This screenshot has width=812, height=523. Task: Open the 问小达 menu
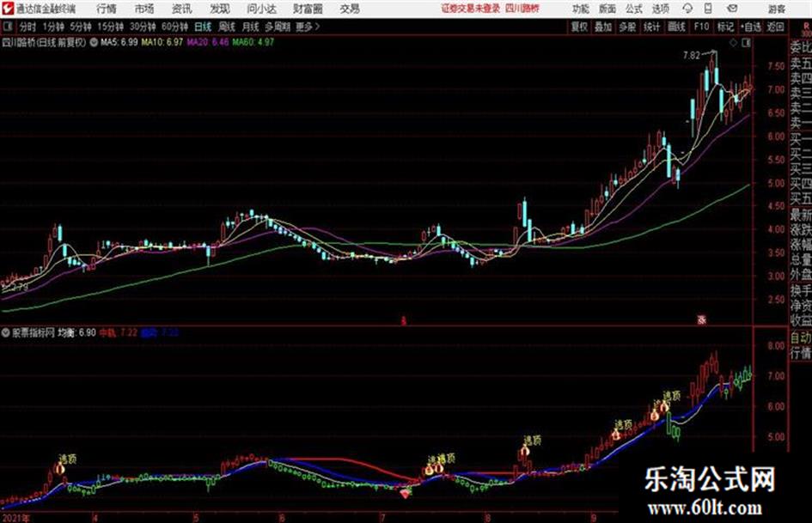tap(261, 9)
